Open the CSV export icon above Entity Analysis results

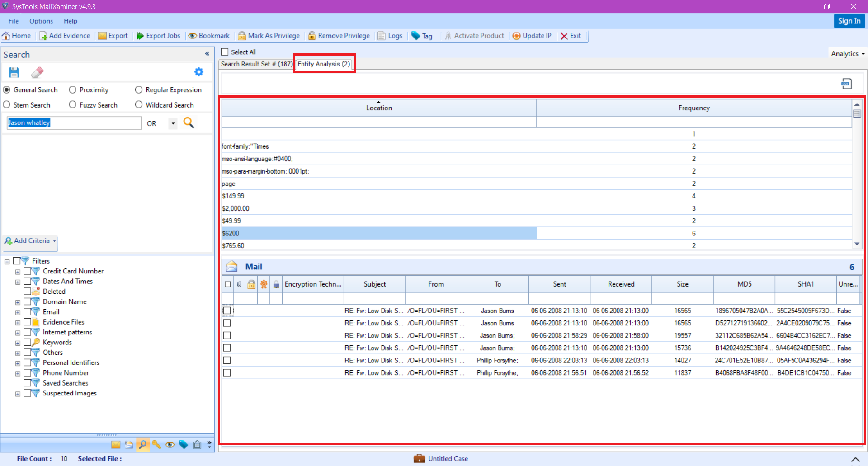(x=846, y=84)
